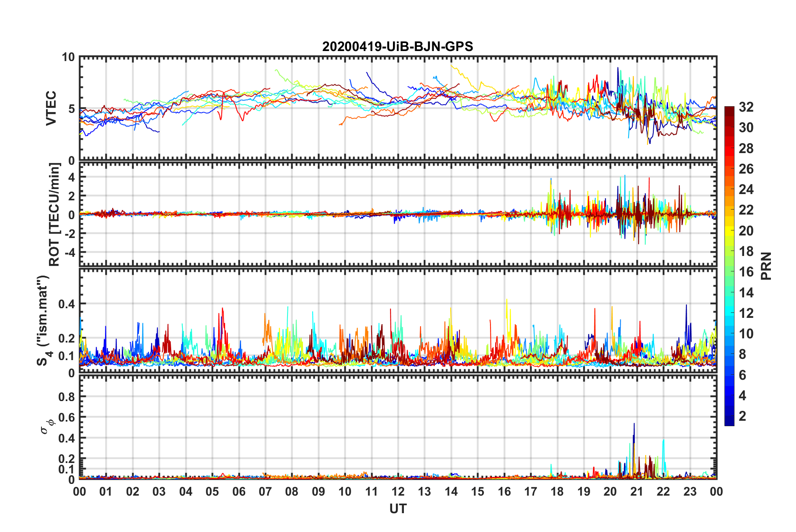Image resolution: width=796 pixels, height=532 pixels.
Task: Click colorbar tick label "8"
Action: click(x=742, y=354)
